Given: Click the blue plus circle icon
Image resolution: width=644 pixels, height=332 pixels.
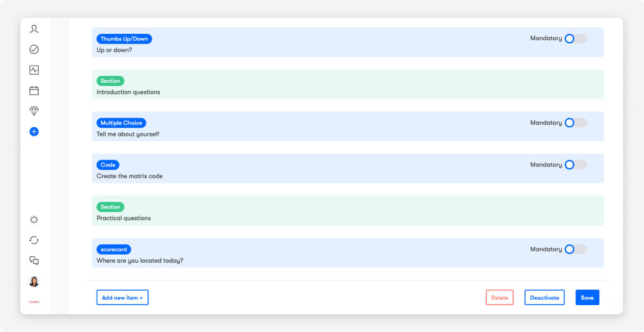Looking at the screenshot, I should [34, 131].
